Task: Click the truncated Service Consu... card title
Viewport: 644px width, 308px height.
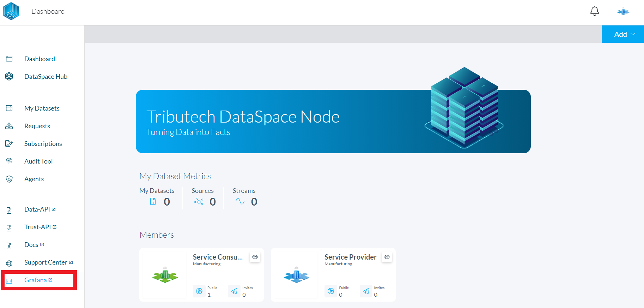Action: coord(218,257)
